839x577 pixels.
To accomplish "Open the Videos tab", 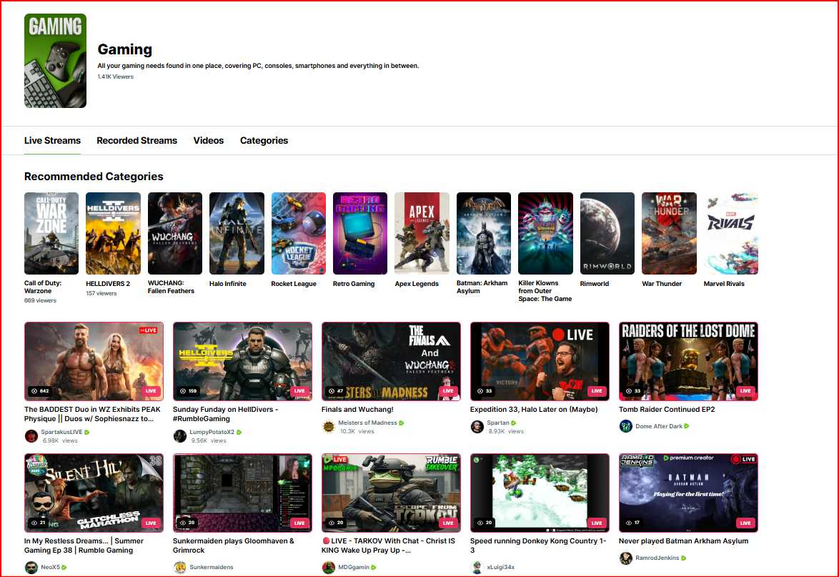I will coord(208,140).
